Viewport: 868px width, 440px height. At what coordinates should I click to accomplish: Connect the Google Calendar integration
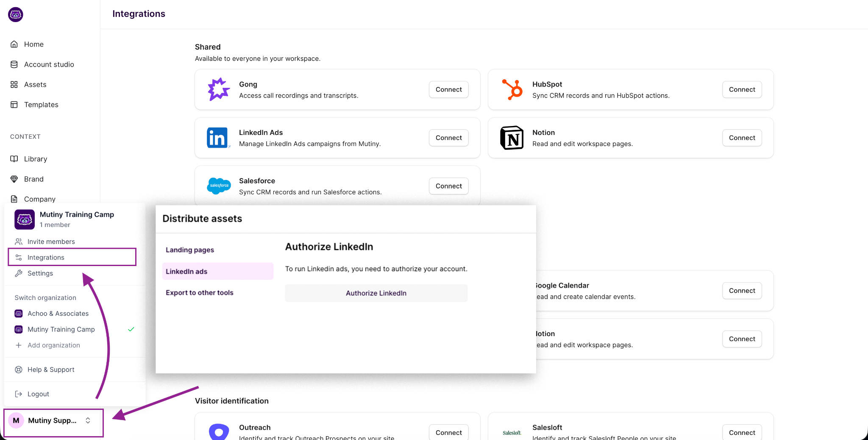(x=742, y=291)
